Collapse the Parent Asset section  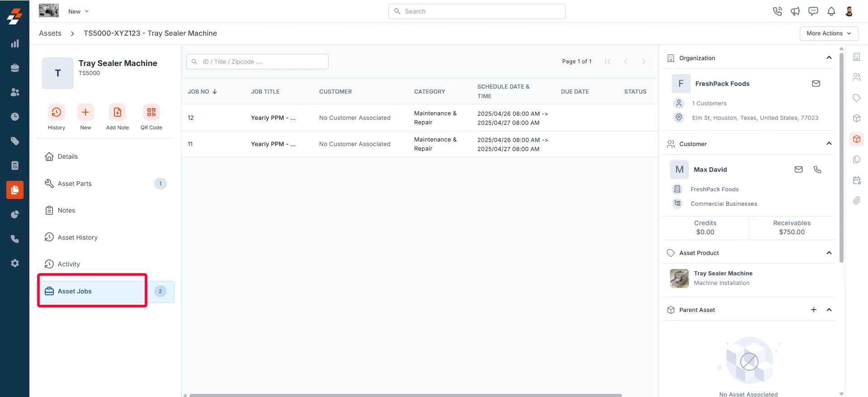(829, 310)
